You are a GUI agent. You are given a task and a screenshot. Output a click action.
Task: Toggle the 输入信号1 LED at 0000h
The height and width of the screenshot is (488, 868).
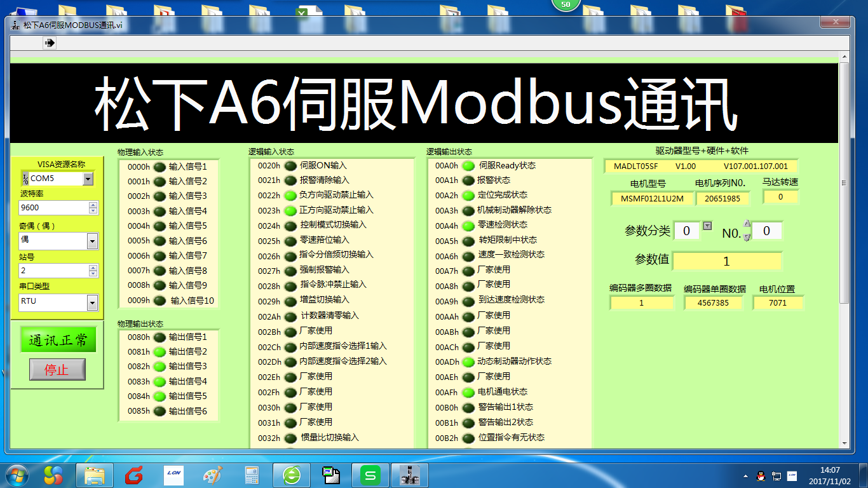click(x=159, y=167)
